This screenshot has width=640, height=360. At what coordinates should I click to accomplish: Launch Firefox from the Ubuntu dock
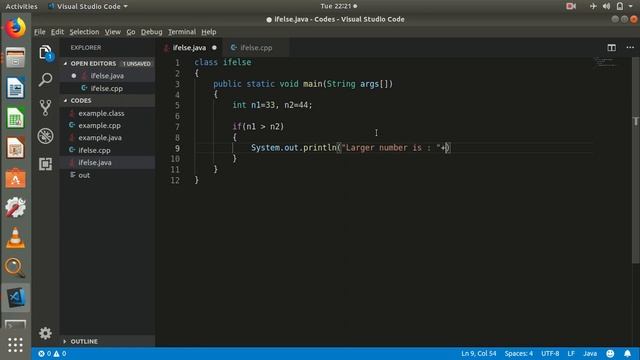(x=16, y=28)
